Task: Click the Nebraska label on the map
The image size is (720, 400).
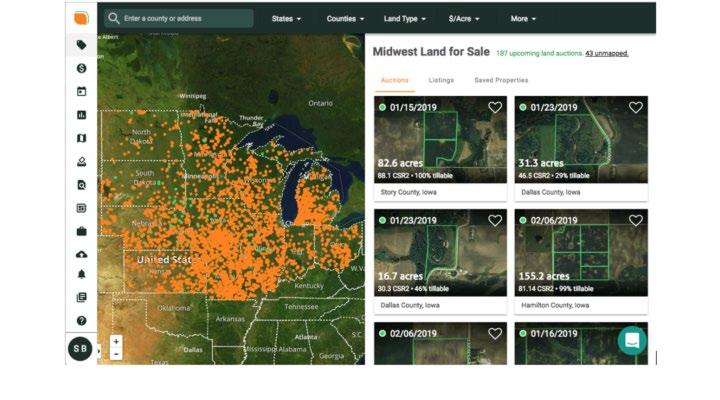Action: click(x=146, y=223)
